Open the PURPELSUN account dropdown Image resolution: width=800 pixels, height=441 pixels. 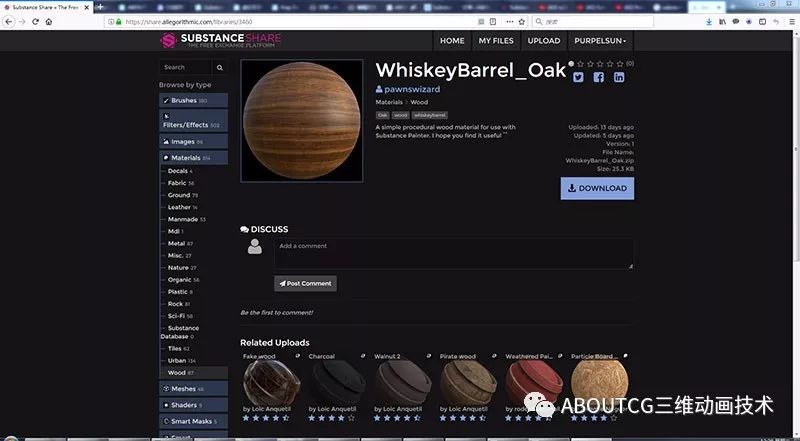click(x=600, y=41)
